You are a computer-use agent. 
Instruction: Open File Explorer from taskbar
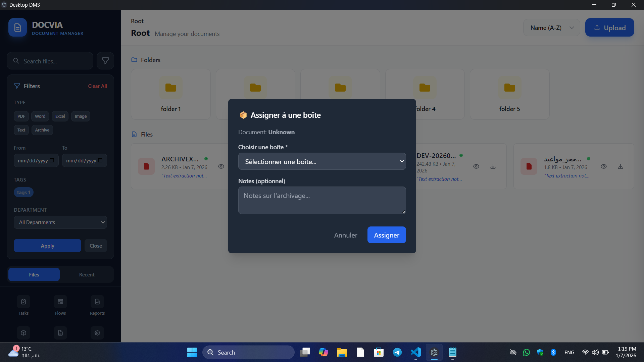[x=342, y=352]
